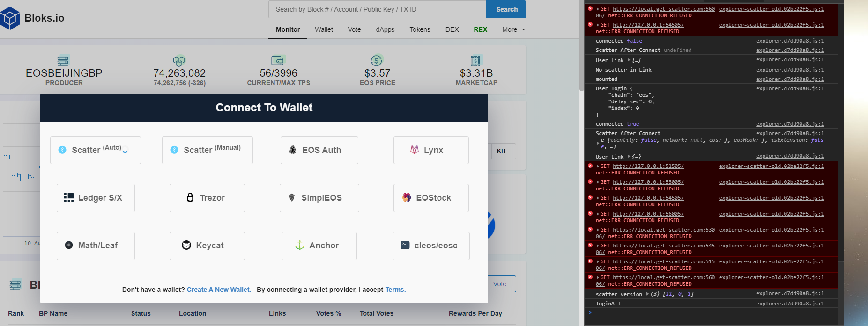
Task: Open local.get-scatter.com:545 console link
Action: pyautogui.click(x=663, y=246)
